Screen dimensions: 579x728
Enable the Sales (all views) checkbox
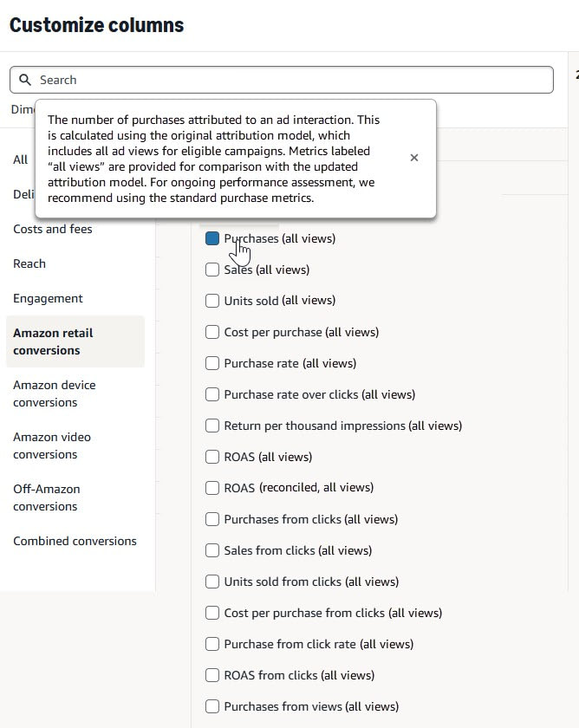tap(212, 270)
